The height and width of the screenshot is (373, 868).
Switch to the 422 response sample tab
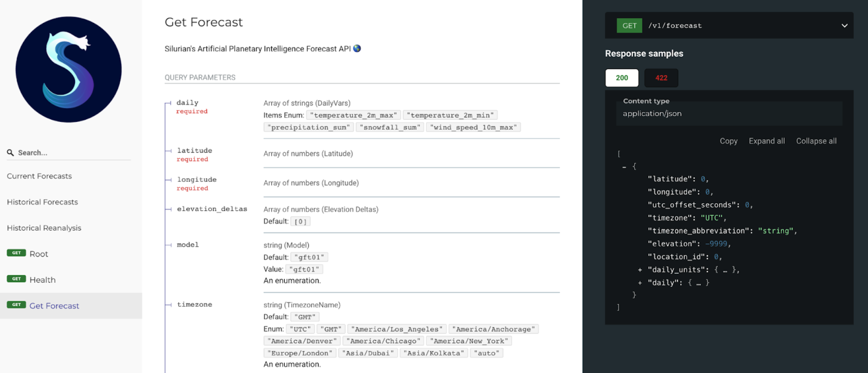tap(661, 78)
